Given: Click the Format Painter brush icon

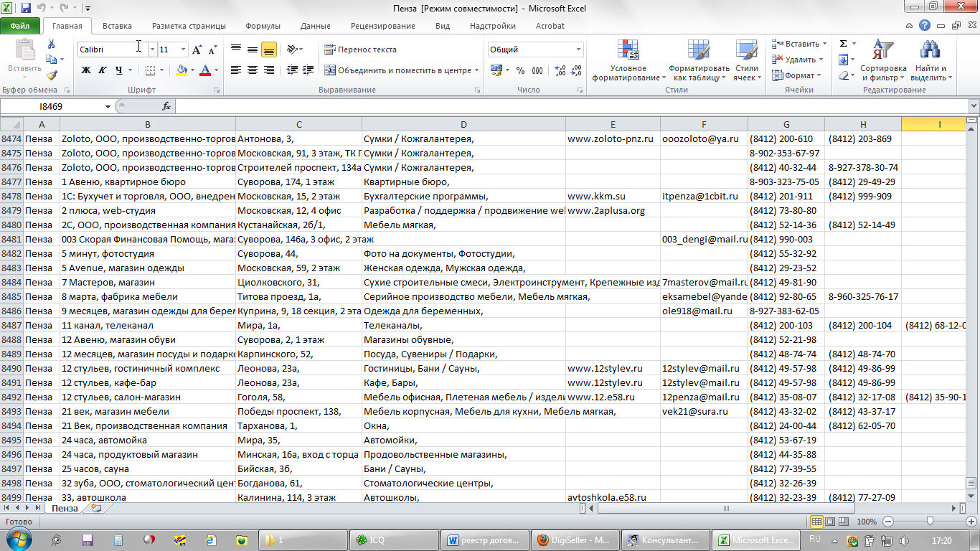Looking at the screenshot, I should tap(52, 75).
